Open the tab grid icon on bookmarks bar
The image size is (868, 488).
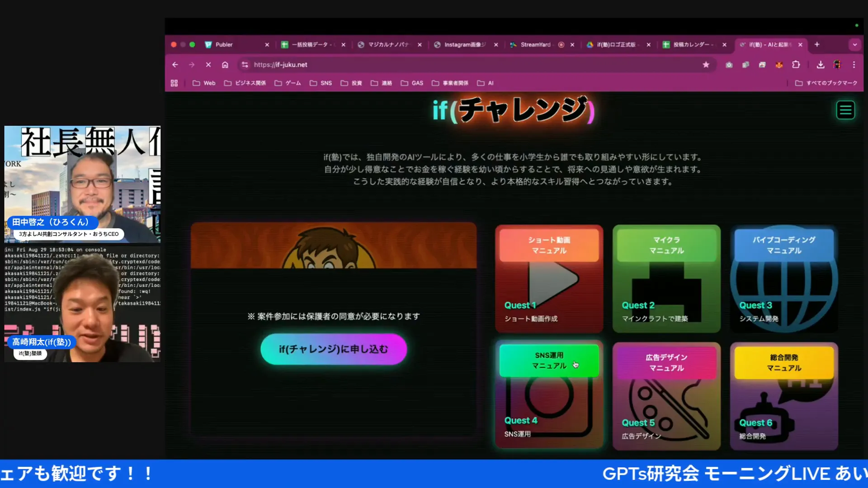[x=175, y=83]
